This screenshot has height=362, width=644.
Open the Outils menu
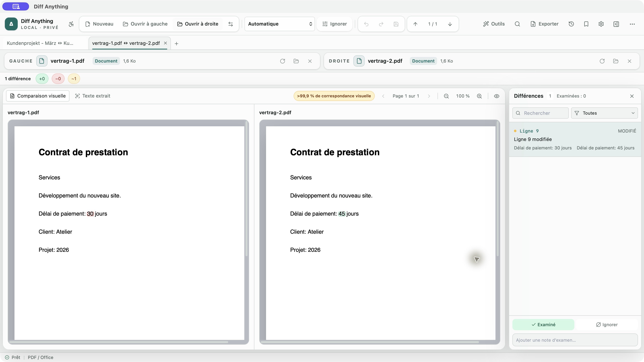coord(494,24)
